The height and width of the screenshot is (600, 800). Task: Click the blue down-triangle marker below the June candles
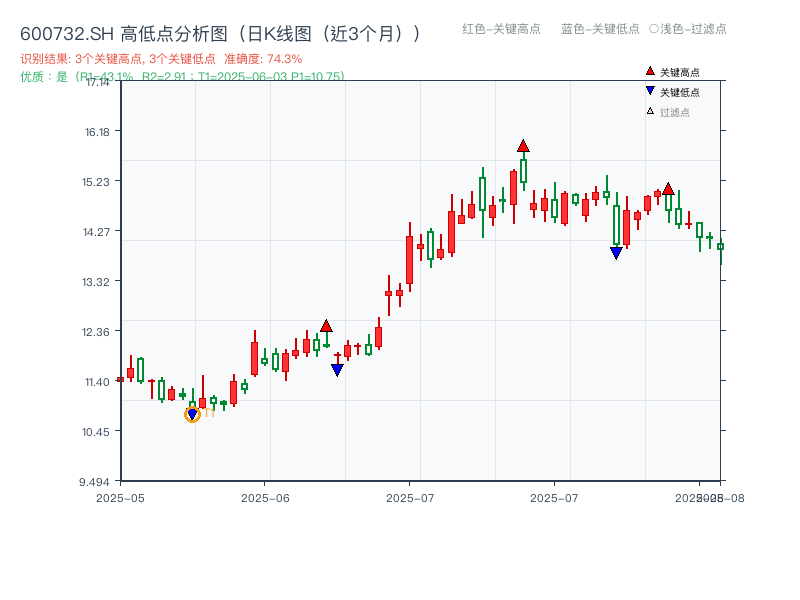[336, 368]
